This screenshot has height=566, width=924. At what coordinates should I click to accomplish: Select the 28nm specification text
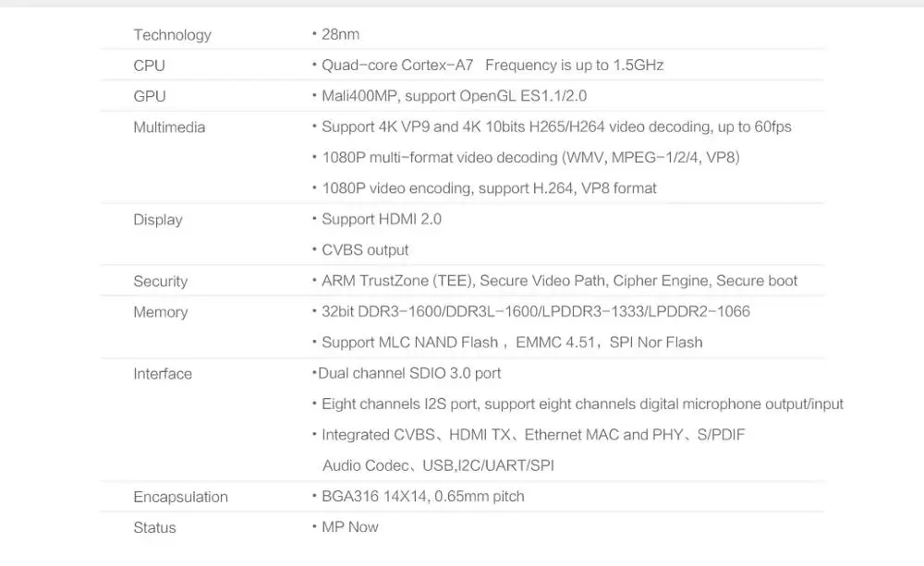340,34
